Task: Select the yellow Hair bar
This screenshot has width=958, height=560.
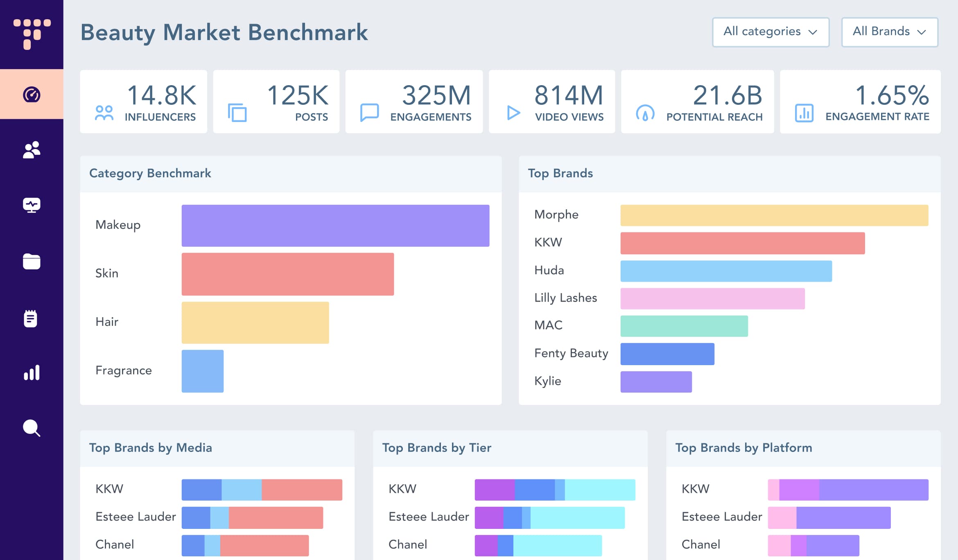Action: 255,323
